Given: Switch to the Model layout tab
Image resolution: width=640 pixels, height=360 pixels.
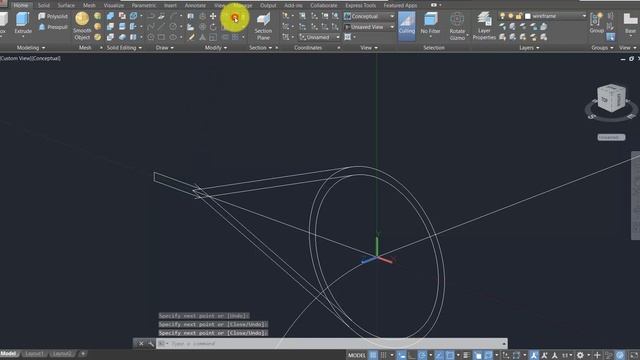Looking at the screenshot, I should pyautogui.click(x=8, y=354).
